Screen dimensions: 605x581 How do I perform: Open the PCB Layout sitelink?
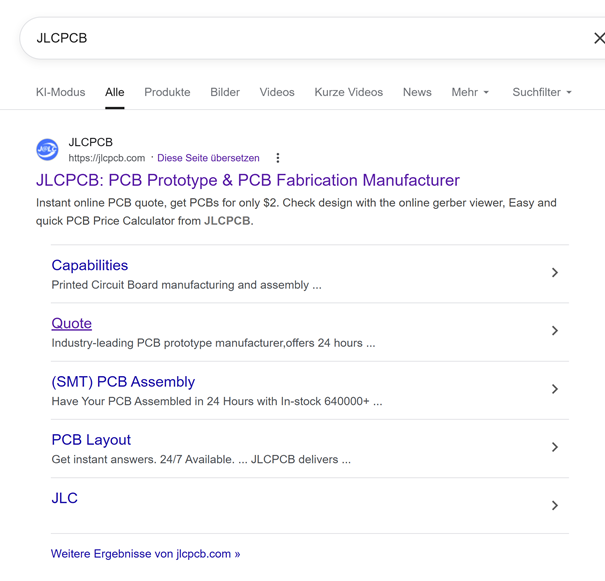click(x=91, y=440)
